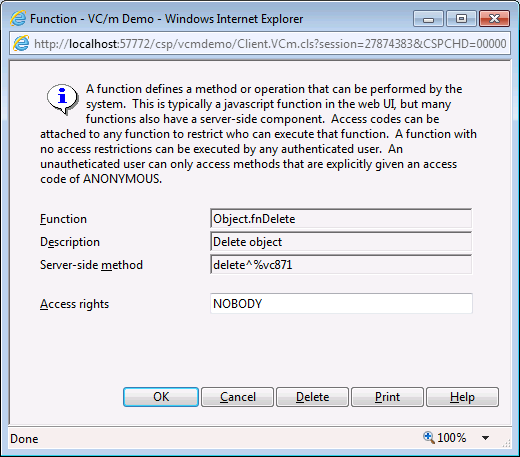
Task: Click the address bar URL
Action: 270,44
